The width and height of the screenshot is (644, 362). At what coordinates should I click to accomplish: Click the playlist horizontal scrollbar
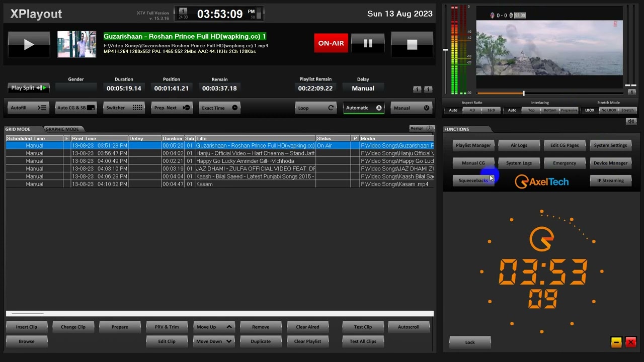219,314
